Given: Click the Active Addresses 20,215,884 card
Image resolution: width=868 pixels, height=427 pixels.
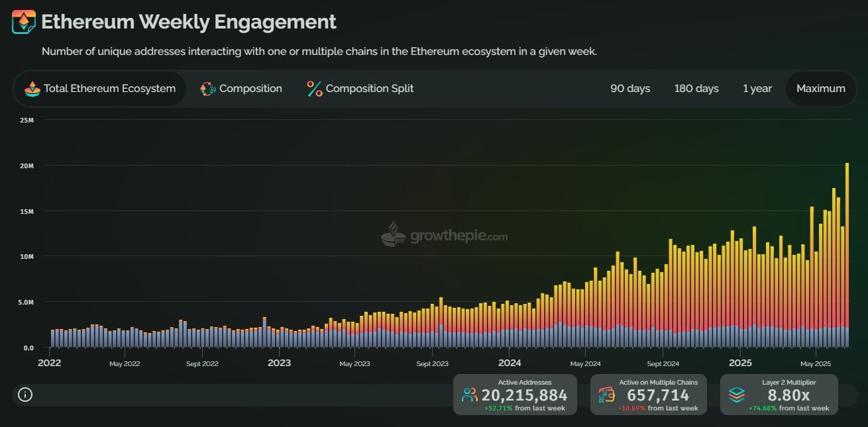Looking at the screenshot, I should click(511, 395).
